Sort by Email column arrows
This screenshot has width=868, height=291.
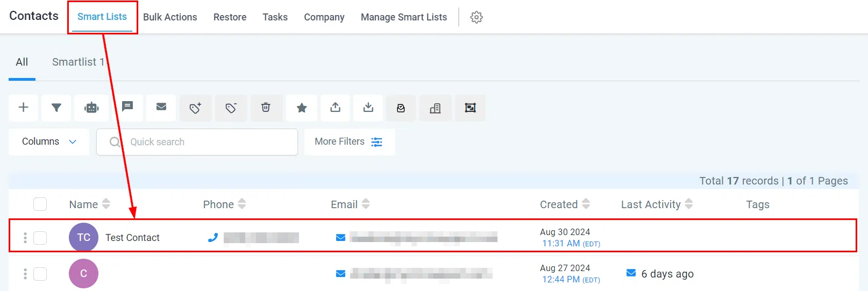point(366,204)
